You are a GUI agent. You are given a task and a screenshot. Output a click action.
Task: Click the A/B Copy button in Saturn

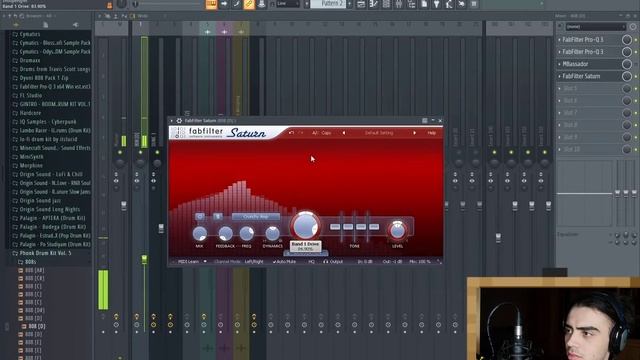pos(322,133)
